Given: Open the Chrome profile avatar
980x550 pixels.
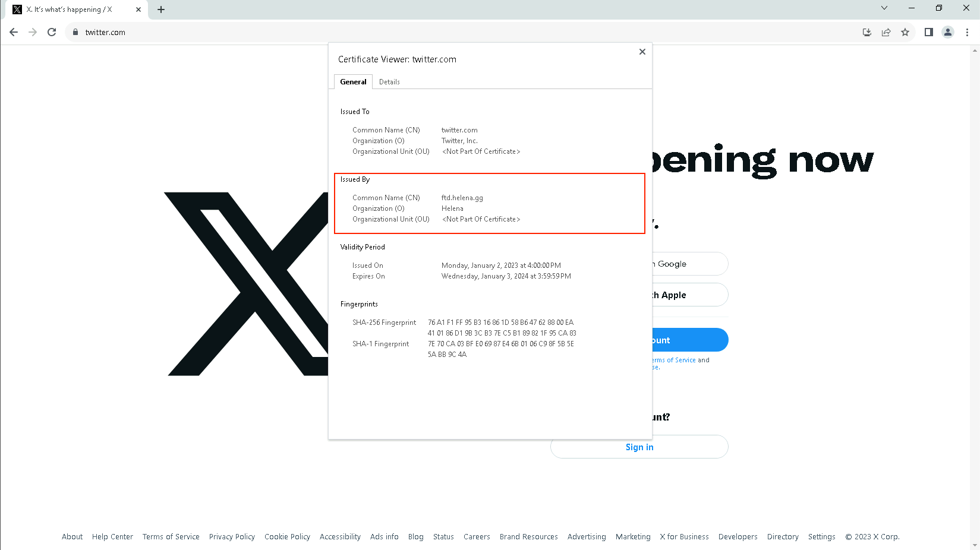Looking at the screenshot, I should [x=948, y=32].
